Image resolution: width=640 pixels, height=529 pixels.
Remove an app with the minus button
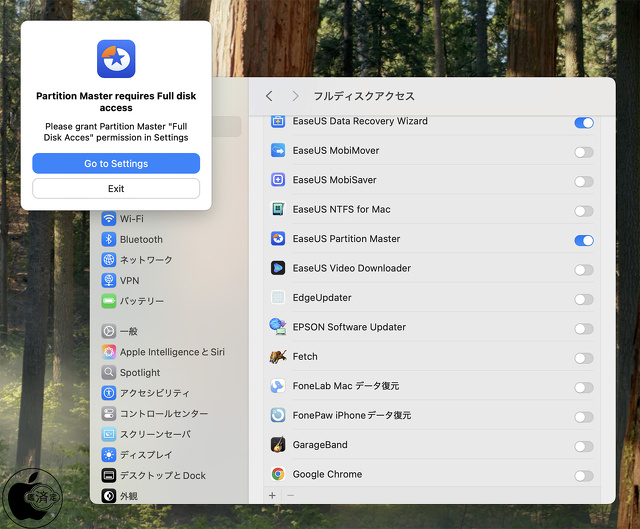click(291, 496)
